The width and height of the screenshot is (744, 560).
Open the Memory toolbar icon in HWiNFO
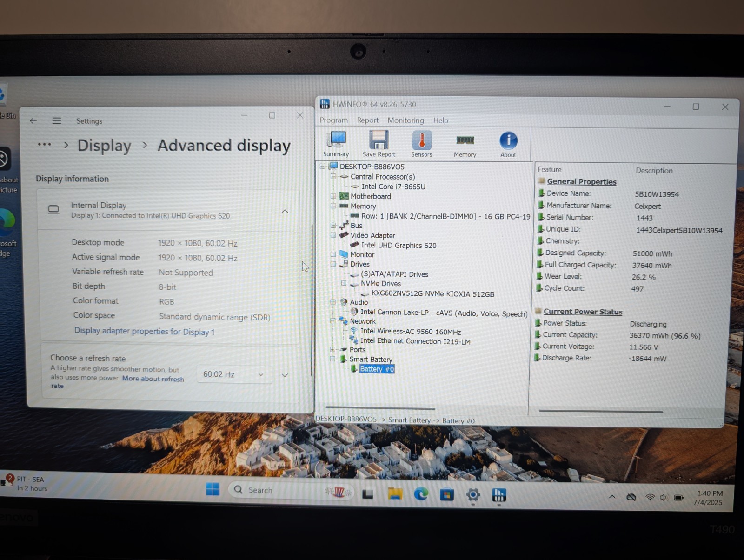[465, 145]
